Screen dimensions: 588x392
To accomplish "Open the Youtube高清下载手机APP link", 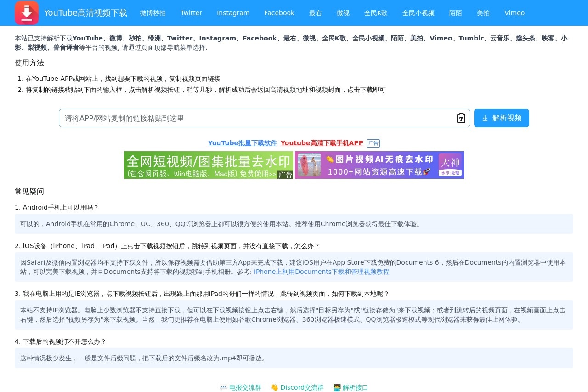I will 322,143.
